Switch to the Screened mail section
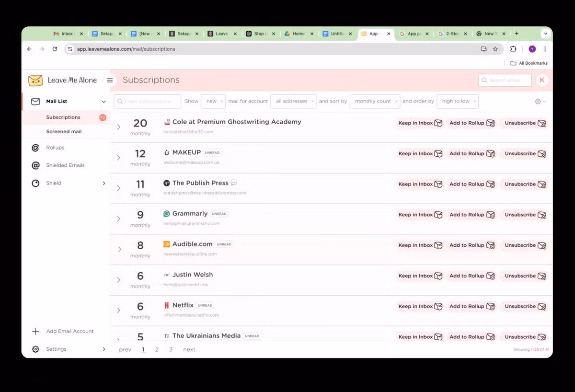 coord(63,131)
